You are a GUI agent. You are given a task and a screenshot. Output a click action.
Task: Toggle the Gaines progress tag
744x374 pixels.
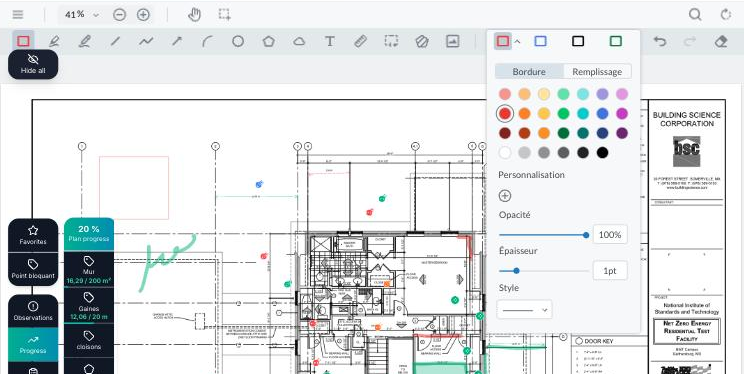tap(89, 306)
